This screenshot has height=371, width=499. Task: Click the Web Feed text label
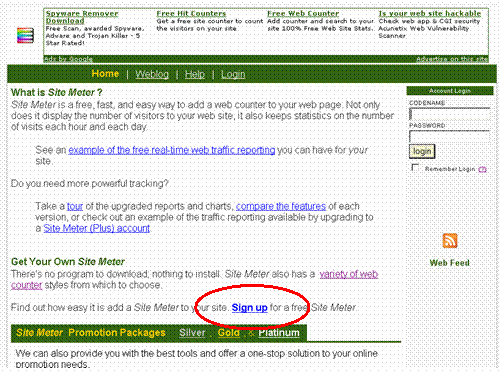(450, 263)
